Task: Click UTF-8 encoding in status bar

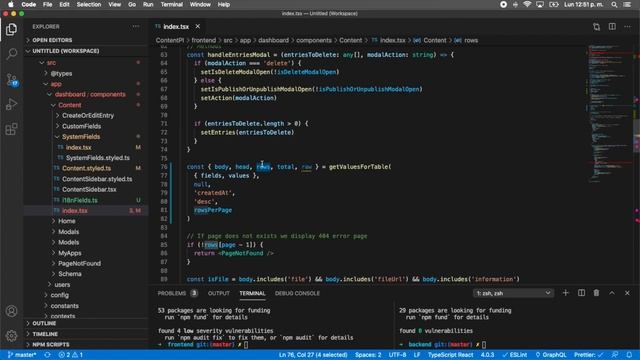Action: (397, 355)
